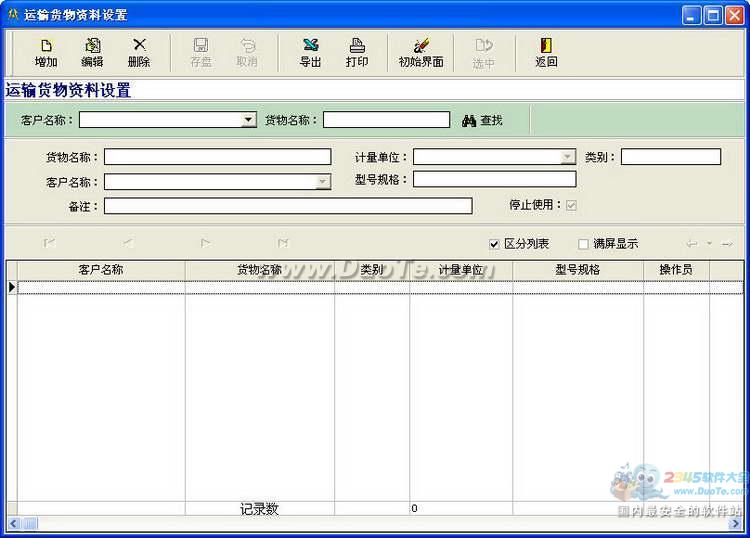Click the 导出 (Export) toolbar icon
This screenshot has height=538, width=750.
coord(311,52)
